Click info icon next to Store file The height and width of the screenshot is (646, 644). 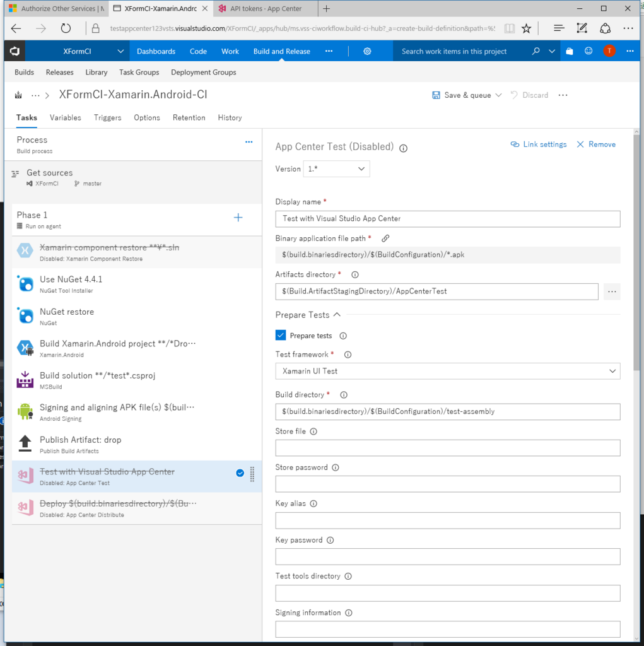313,432
